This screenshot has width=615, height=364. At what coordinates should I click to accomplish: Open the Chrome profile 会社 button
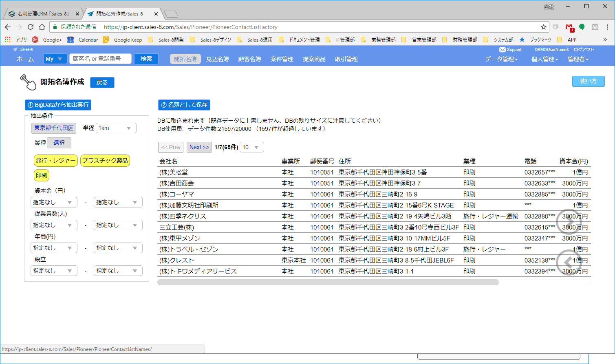[x=549, y=7]
